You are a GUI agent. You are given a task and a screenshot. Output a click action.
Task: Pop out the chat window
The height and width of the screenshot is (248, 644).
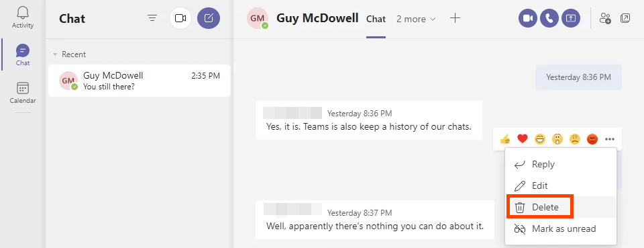625,19
